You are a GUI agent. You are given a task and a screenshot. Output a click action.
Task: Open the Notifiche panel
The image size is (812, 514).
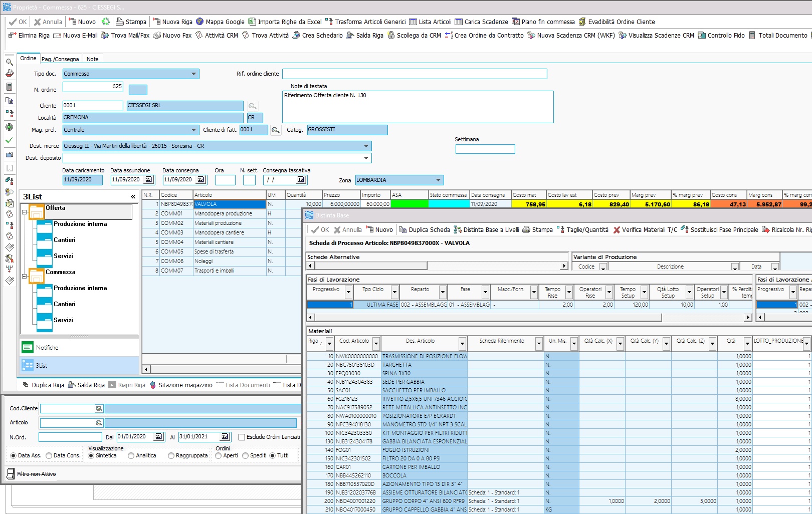click(79, 347)
